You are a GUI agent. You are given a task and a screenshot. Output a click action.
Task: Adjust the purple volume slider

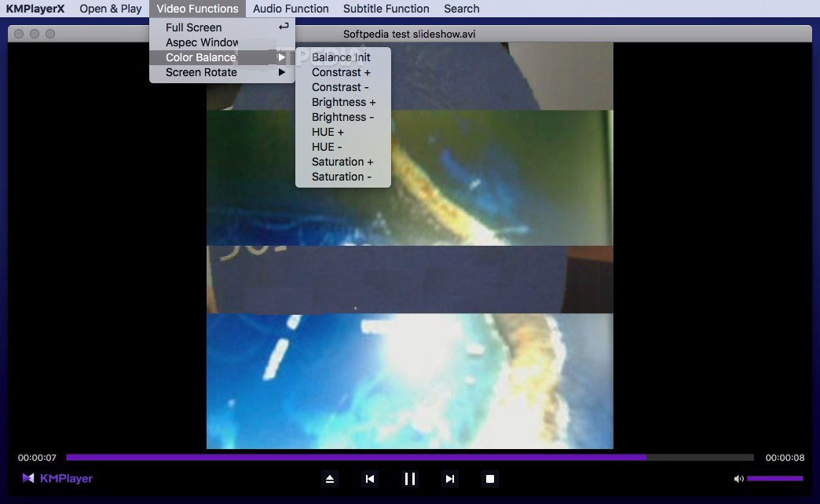[775, 478]
